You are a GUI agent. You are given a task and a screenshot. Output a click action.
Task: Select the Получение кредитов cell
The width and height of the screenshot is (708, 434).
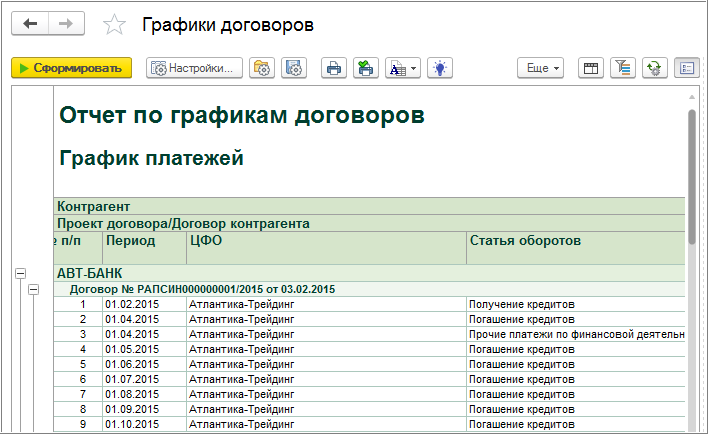coord(520,304)
